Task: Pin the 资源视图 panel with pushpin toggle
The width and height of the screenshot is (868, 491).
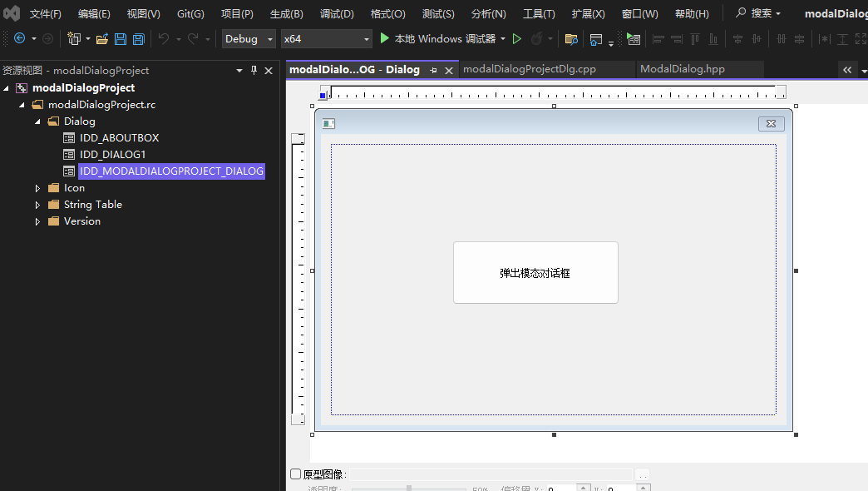Action: [x=254, y=70]
